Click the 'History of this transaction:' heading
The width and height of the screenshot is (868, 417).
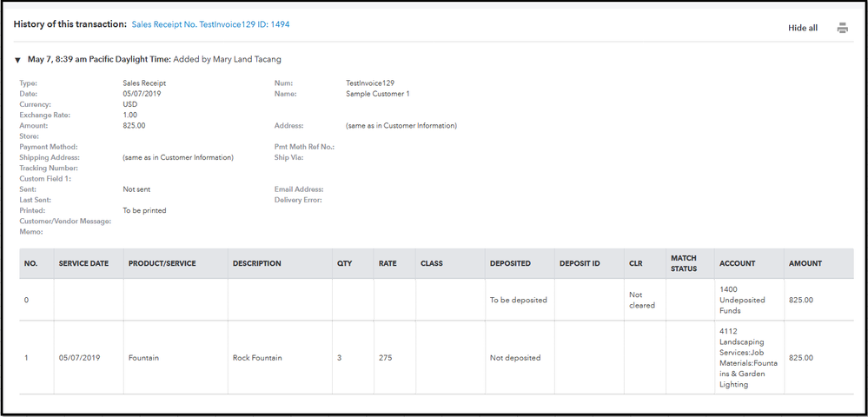click(x=70, y=24)
